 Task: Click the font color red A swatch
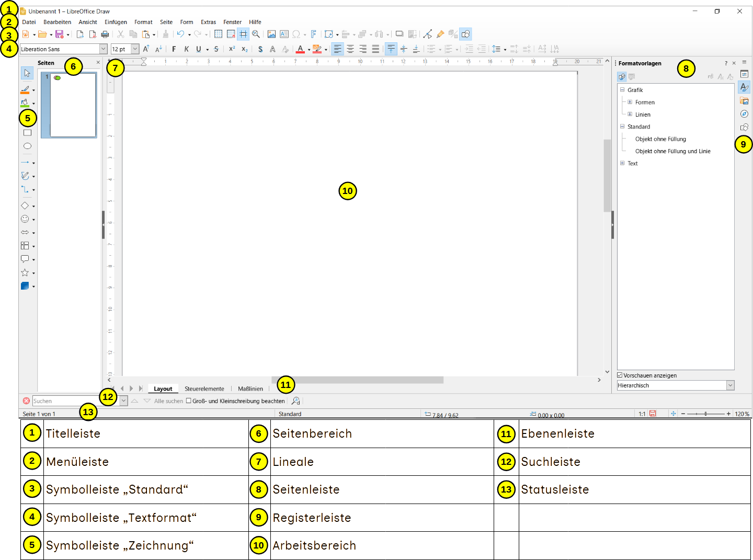[x=300, y=49]
